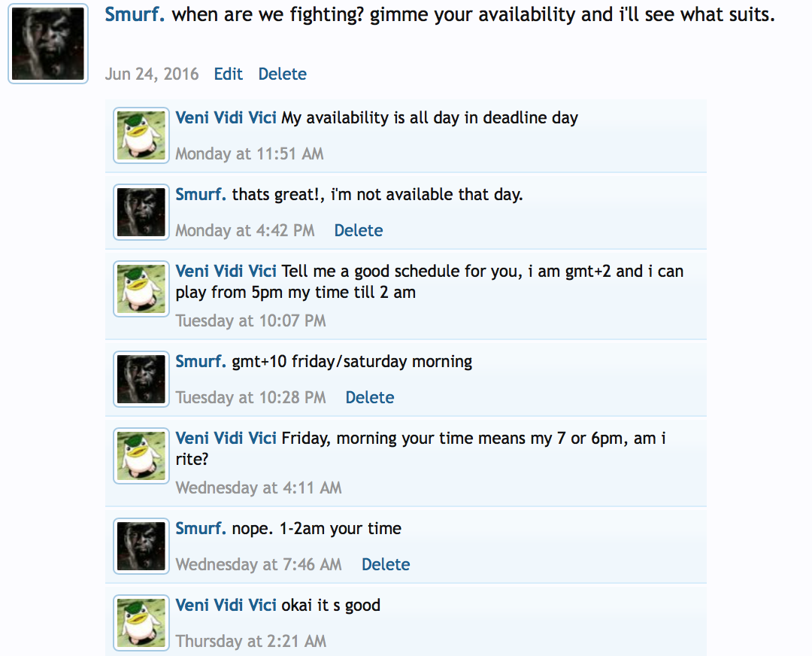Open Smurf. name in 'thats great!' comment

(201, 194)
